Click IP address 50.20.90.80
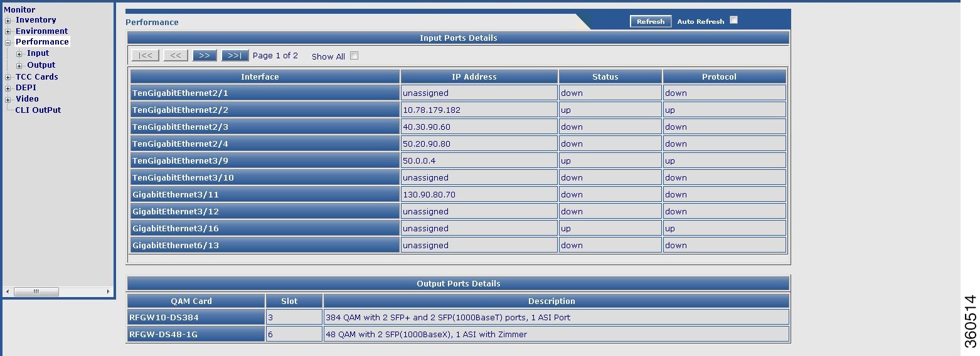The image size is (980, 356). click(427, 144)
